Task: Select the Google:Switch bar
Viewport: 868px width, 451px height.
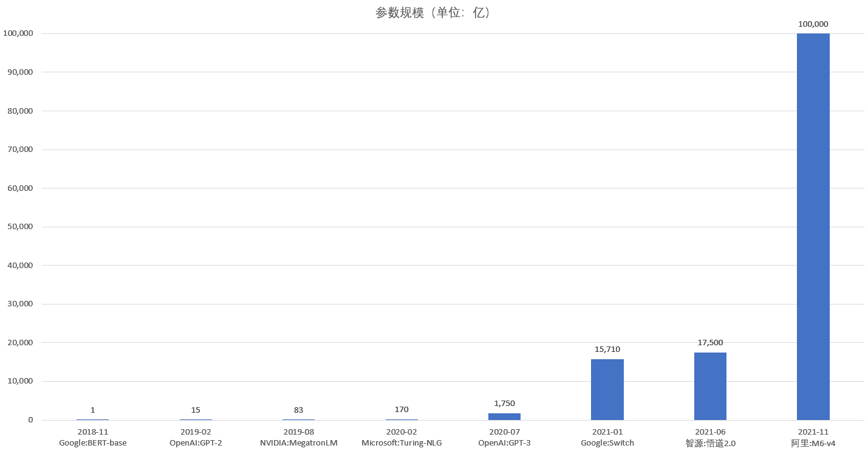Action: click(607, 390)
